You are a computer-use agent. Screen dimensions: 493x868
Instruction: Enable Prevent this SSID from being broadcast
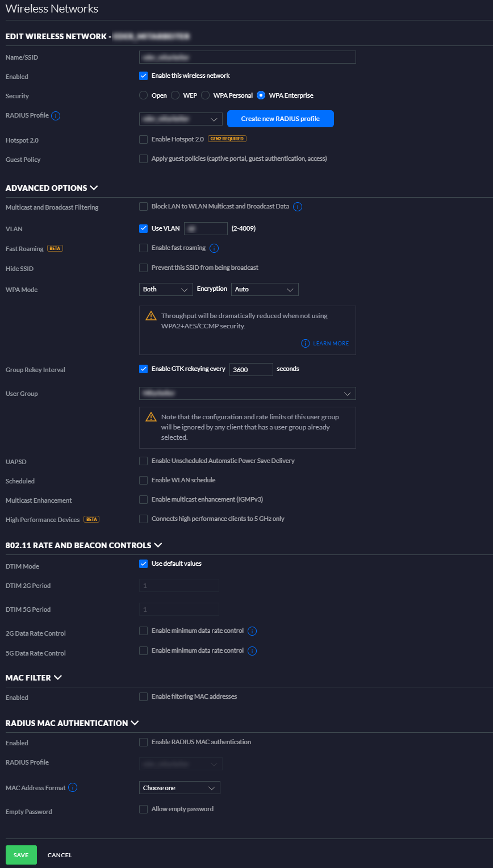click(x=144, y=268)
